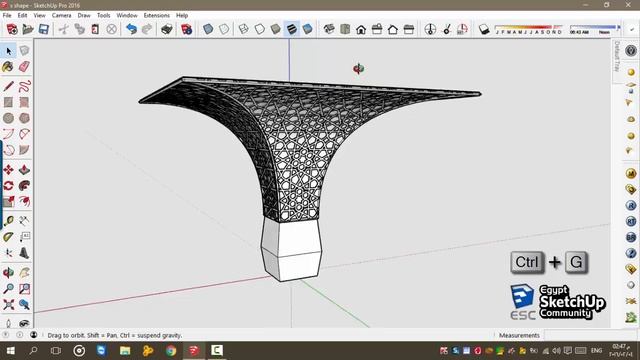The image size is (640, 360).
Task: Click the Save floppy disk icon
Action: [44, 29]
